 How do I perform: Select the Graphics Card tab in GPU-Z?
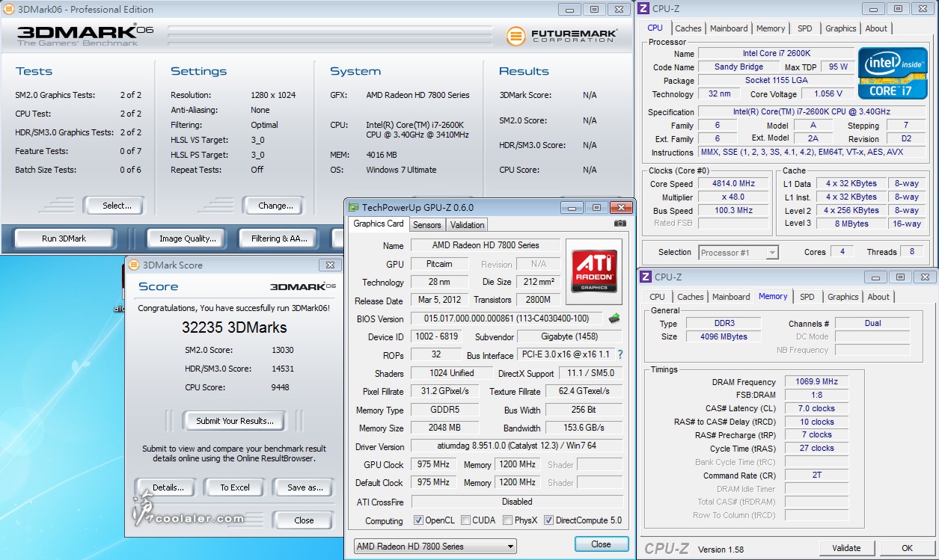379,224
